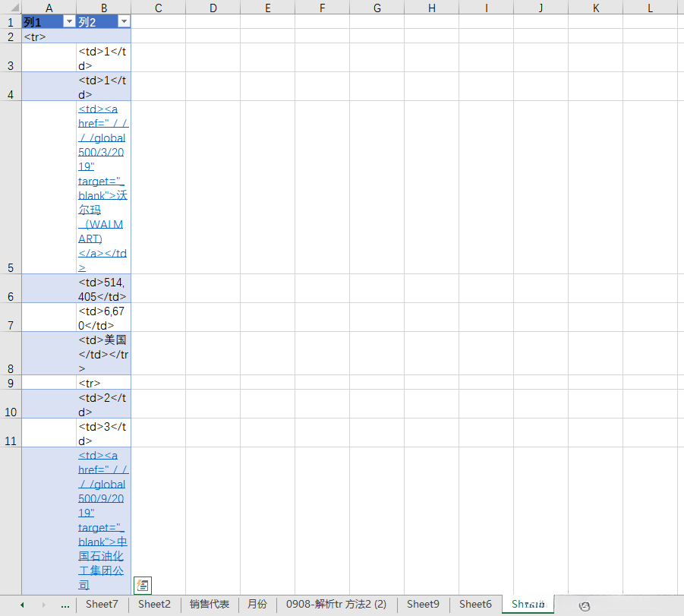
Task: Open the Quick Analysis icon below column B
Action: pos(143,586)
